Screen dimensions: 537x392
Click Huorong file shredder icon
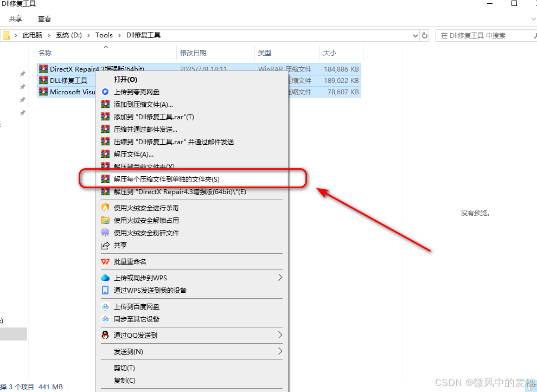click(105, 233)
